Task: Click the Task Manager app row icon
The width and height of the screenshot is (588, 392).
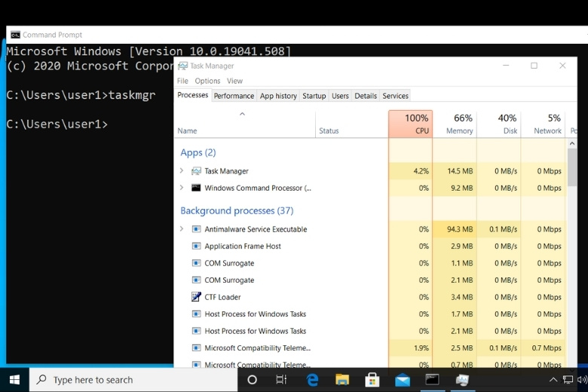Action: (x=196, y=171)
